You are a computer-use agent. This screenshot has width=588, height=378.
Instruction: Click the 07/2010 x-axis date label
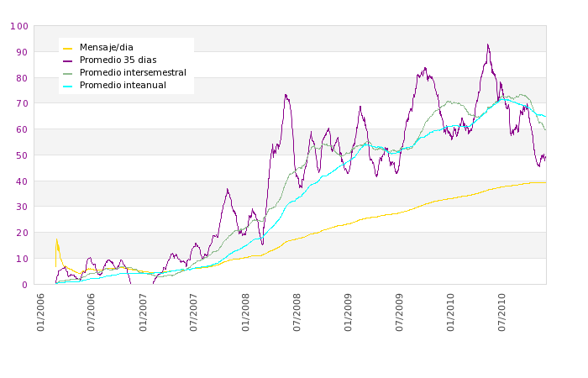click(502, 311)
